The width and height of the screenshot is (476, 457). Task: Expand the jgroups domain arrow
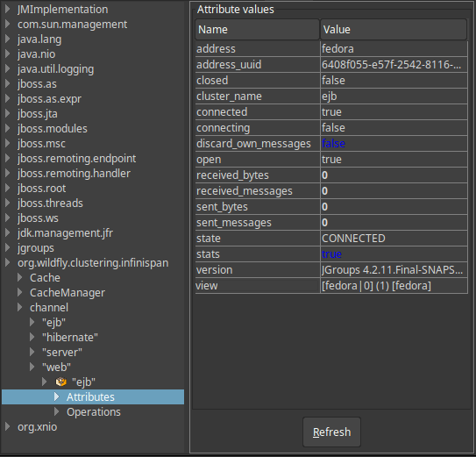point(8,247)
